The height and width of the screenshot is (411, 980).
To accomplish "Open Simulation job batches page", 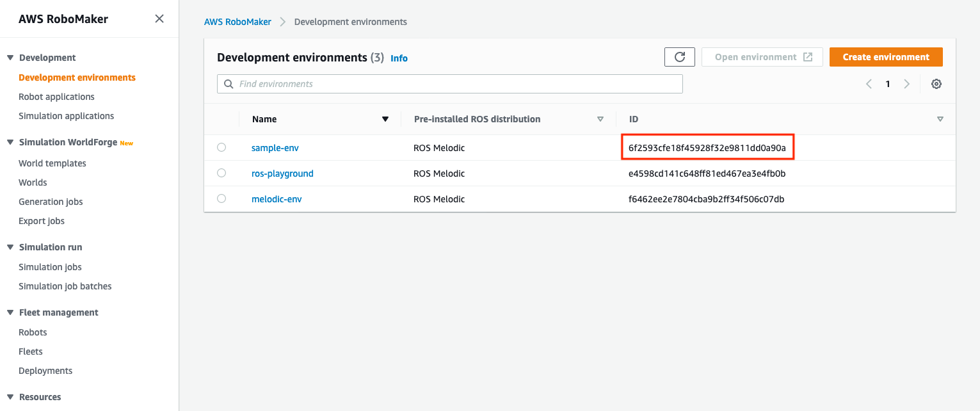I will coord(65,286).
